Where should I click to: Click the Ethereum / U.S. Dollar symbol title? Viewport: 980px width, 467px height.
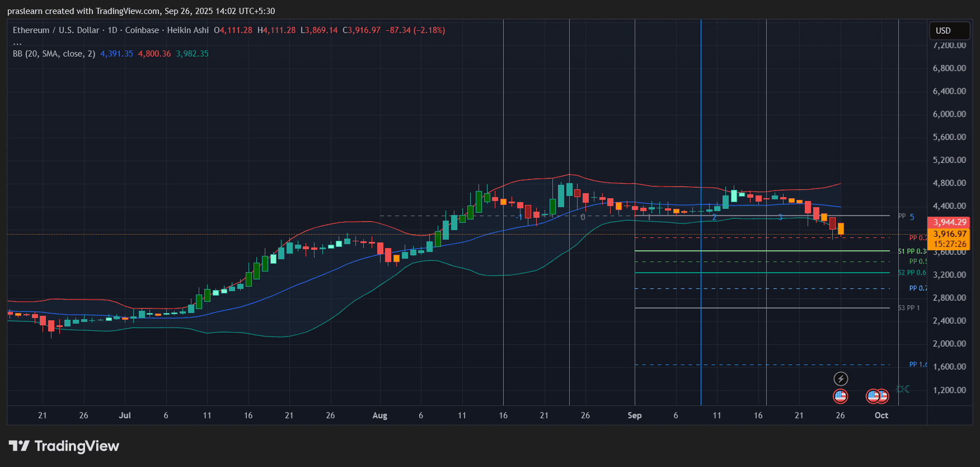56,30
